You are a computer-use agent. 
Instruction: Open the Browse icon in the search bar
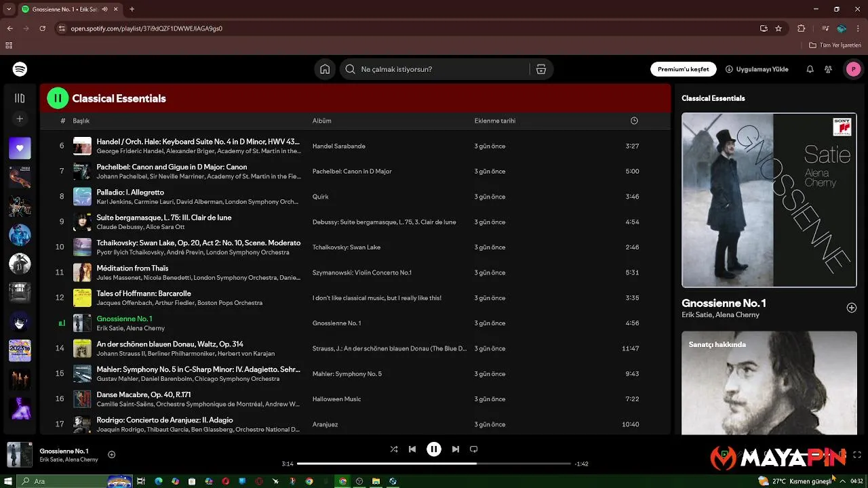point(541,69)
